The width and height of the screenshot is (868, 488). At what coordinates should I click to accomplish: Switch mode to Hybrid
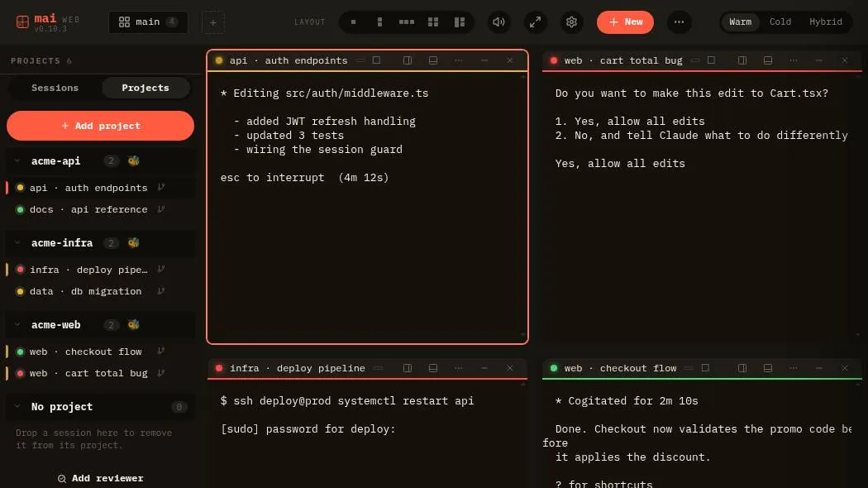pos(825,22)
